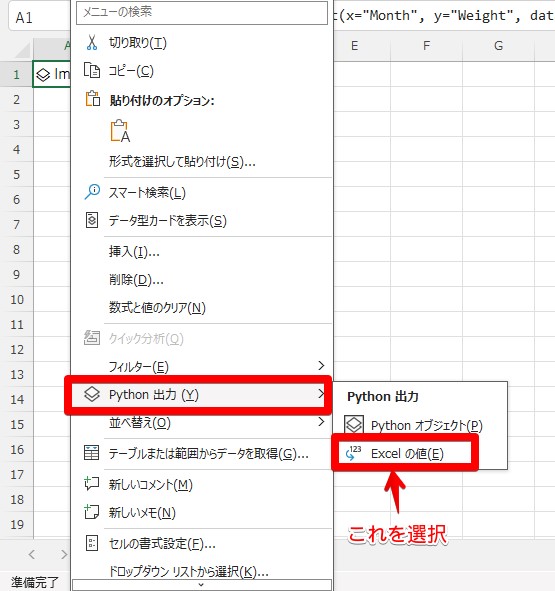Expand the Python 出力 submenu arrow

321,394
